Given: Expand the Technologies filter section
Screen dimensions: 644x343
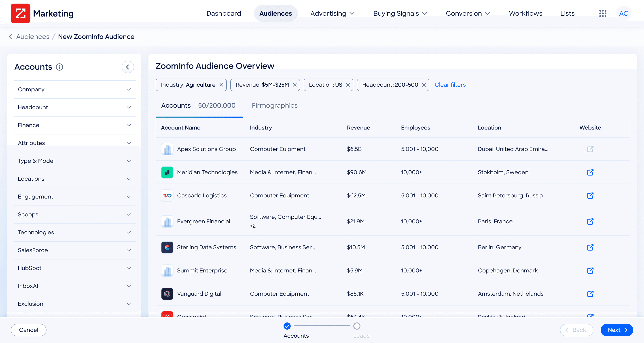Looking at the screenshot, I should click(x=75, y=232).
